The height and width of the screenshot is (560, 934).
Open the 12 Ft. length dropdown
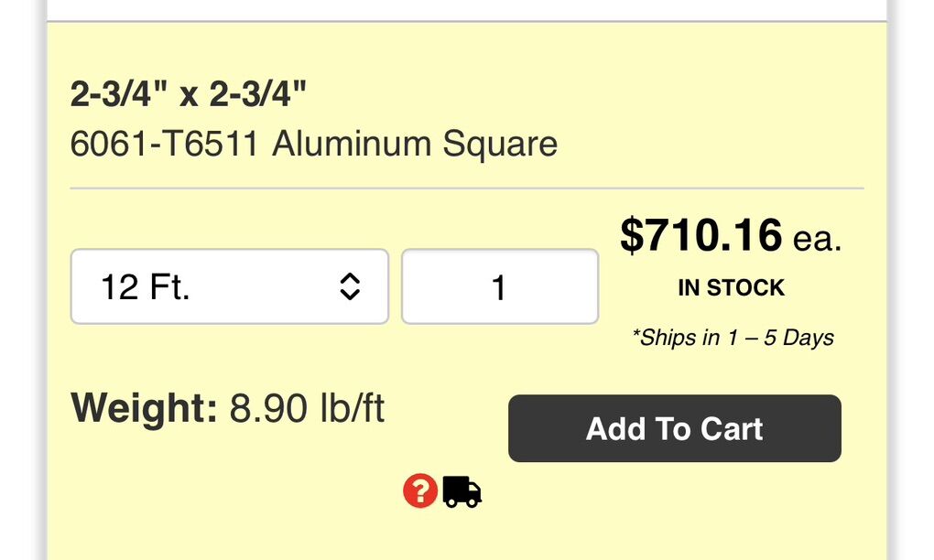point(229,287)
